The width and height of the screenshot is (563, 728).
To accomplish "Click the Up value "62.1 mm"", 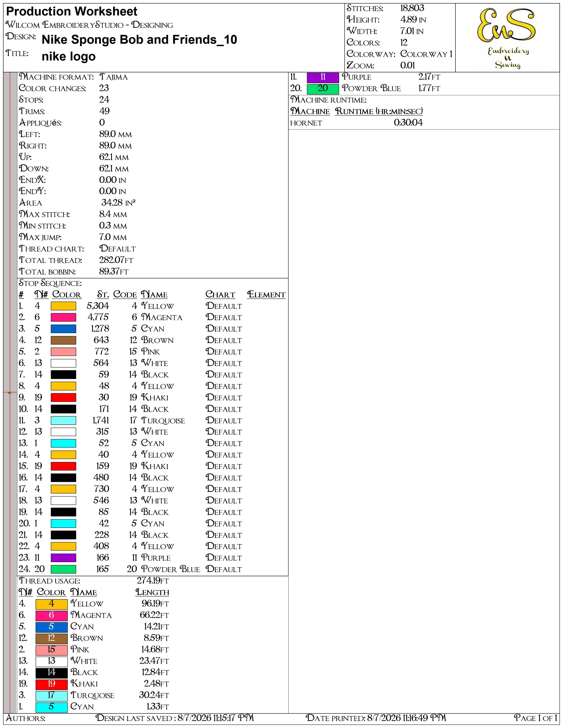I will coord(114,157).
